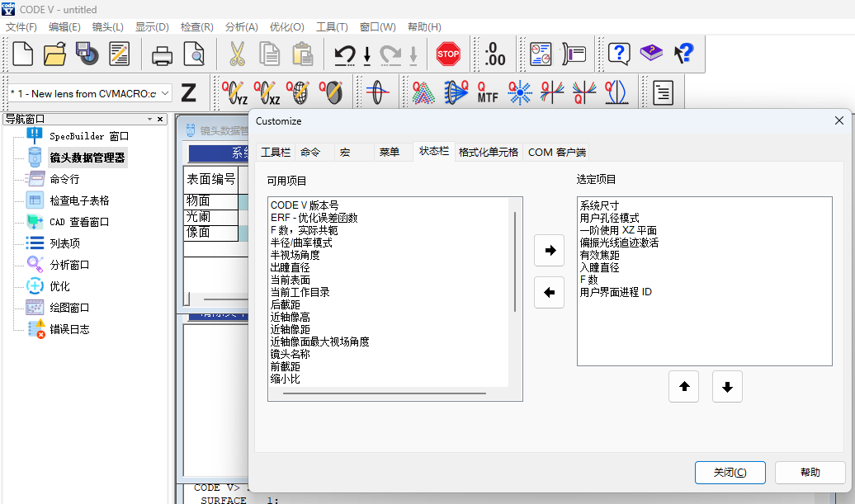Click the Print toolbar icon
Screen dimensions: 855x504
(162, 54)
